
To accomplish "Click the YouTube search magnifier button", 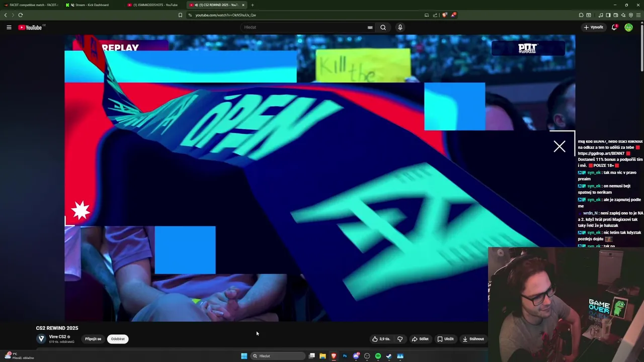I will (x=383, y=27).
